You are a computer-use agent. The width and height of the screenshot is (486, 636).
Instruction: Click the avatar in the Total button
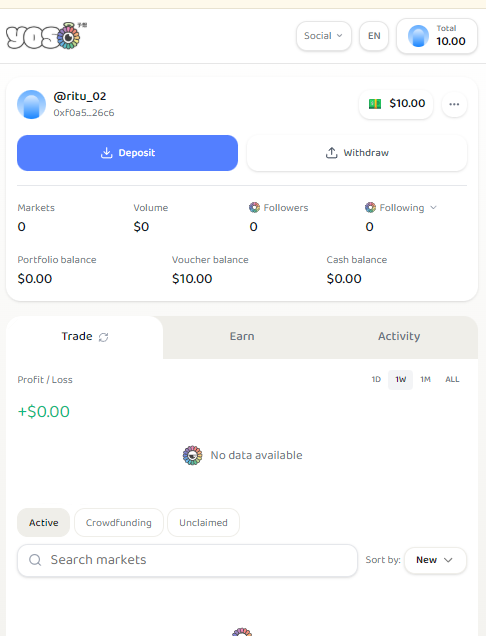[418, 36]
